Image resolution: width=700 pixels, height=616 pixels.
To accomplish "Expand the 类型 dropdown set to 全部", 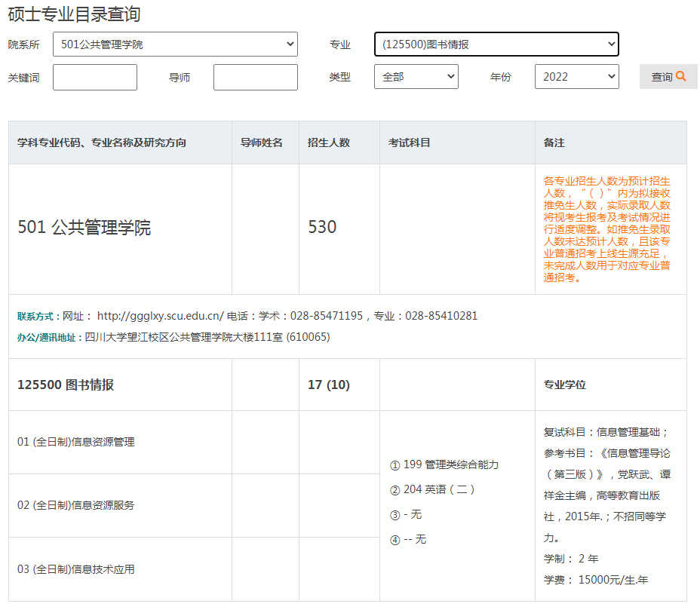I will coord(416,76).
